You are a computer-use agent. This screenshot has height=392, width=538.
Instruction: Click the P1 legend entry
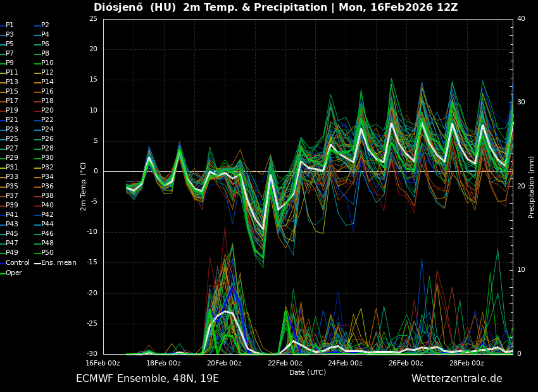point(9,25)
